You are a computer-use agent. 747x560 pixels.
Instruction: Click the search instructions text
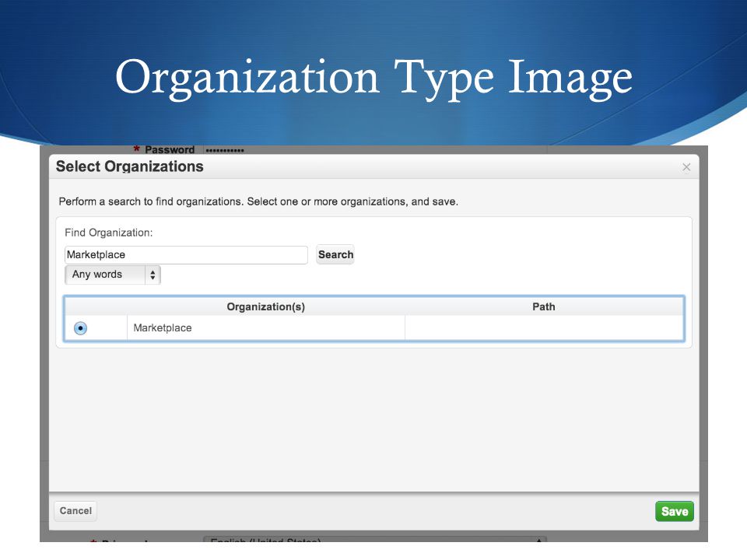tap(258, 201)
